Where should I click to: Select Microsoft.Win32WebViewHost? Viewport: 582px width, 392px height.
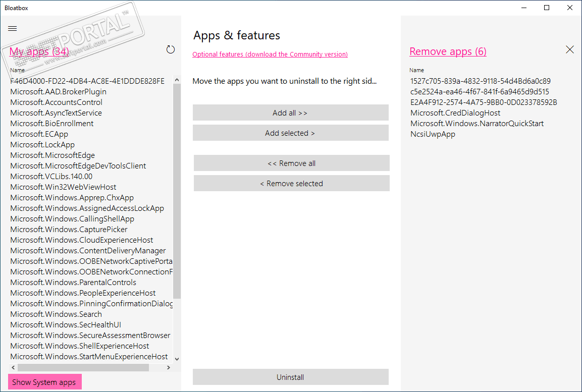63,187
